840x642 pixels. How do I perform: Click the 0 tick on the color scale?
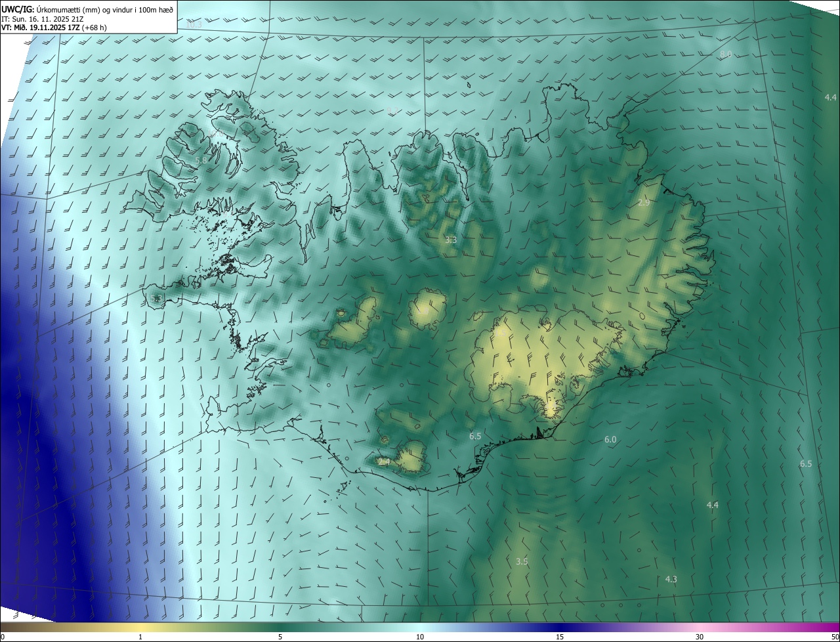click(x=3, y=637)
